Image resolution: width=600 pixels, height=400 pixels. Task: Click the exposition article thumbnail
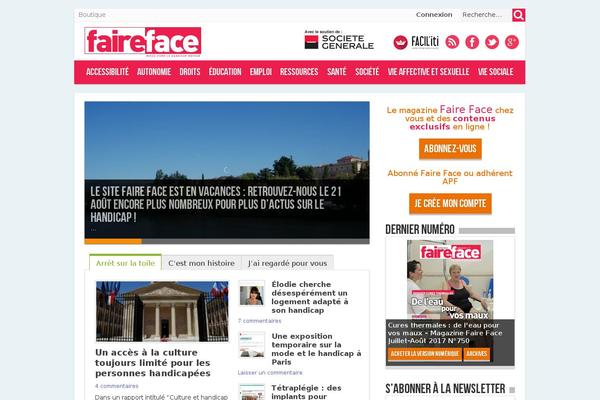point(251,345)
